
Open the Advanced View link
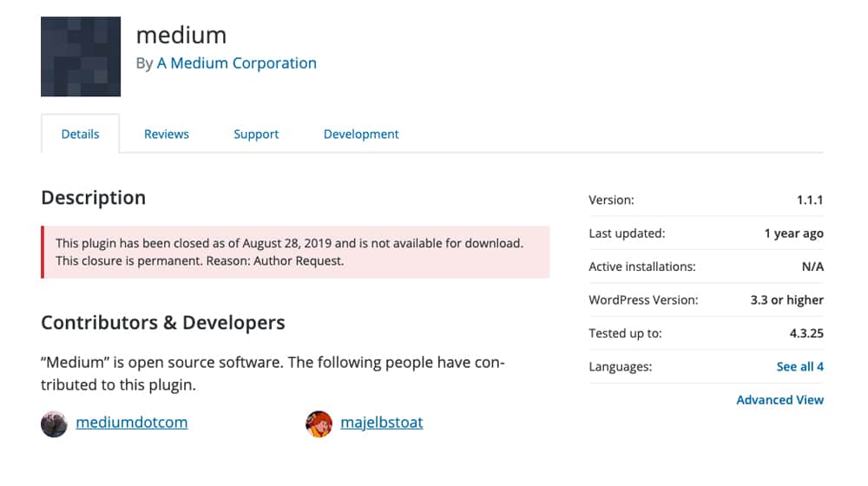coord(779,400)
